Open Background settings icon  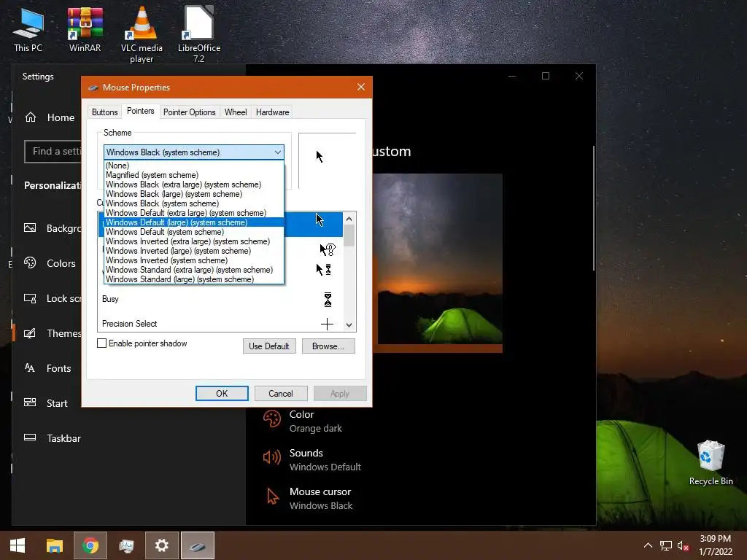tap(30, 228)
